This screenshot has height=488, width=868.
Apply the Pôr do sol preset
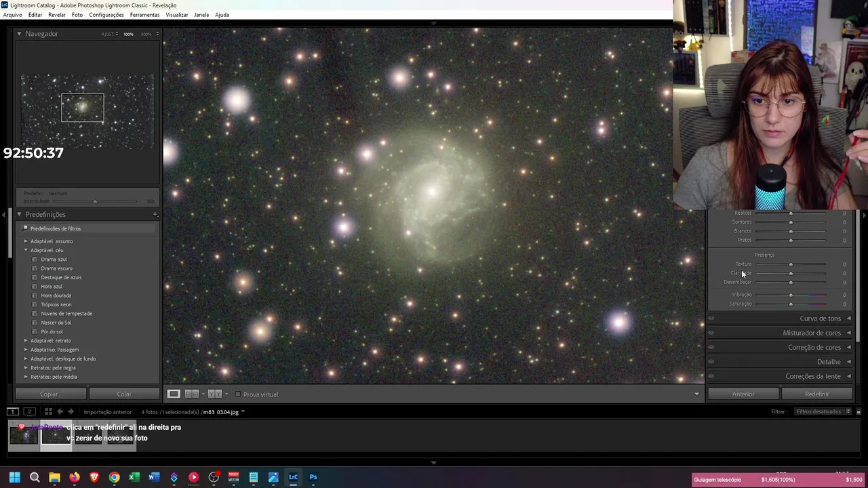(x=52, y=331)
